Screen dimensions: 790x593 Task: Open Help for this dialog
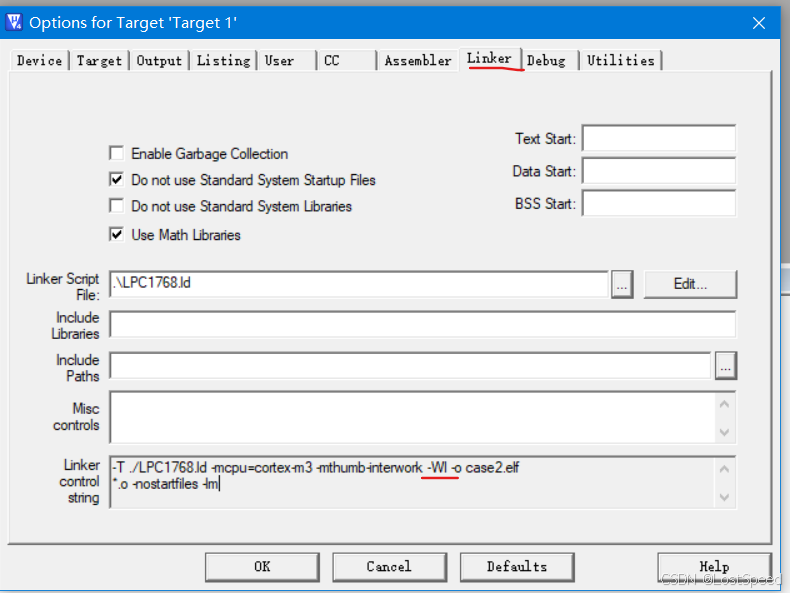click(714, 567)
